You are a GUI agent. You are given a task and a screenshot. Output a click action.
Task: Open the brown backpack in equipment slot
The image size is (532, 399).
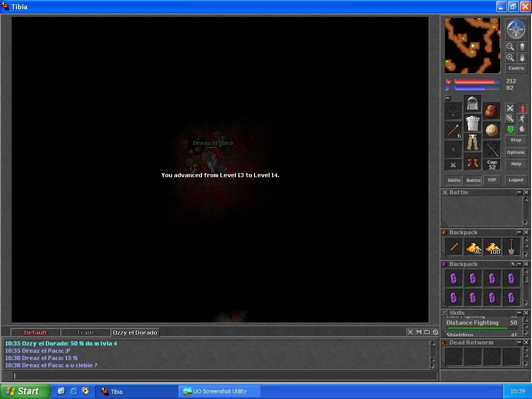(492, 111)
